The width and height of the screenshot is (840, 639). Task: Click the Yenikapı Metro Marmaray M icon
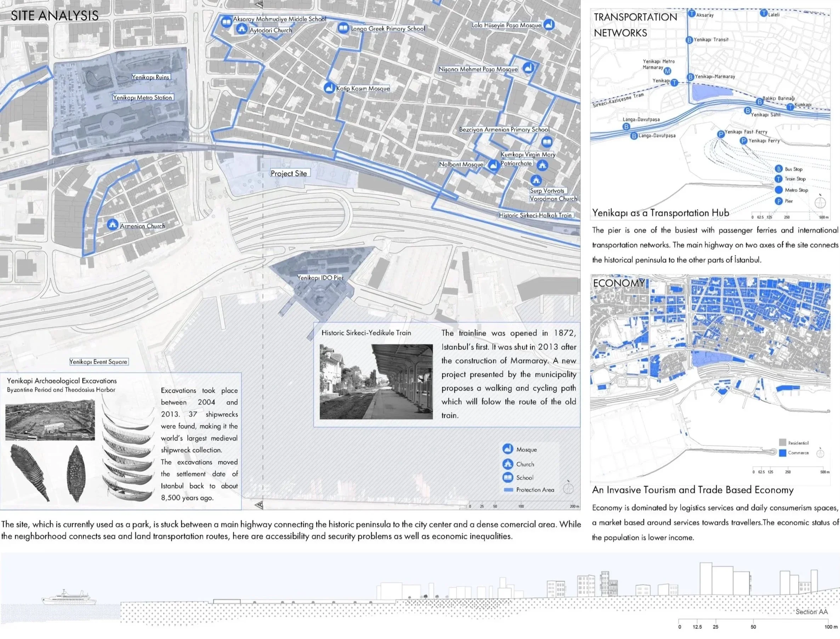tap(667, 71)
